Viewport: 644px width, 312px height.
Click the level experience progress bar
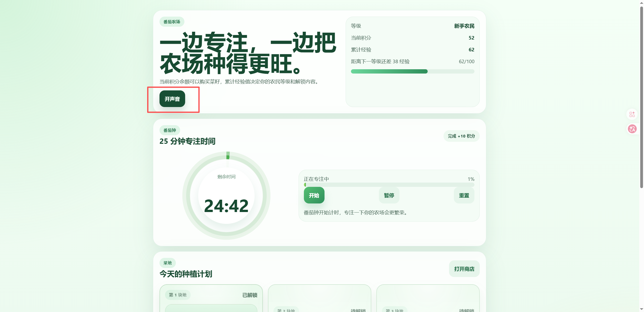[412, 72]
